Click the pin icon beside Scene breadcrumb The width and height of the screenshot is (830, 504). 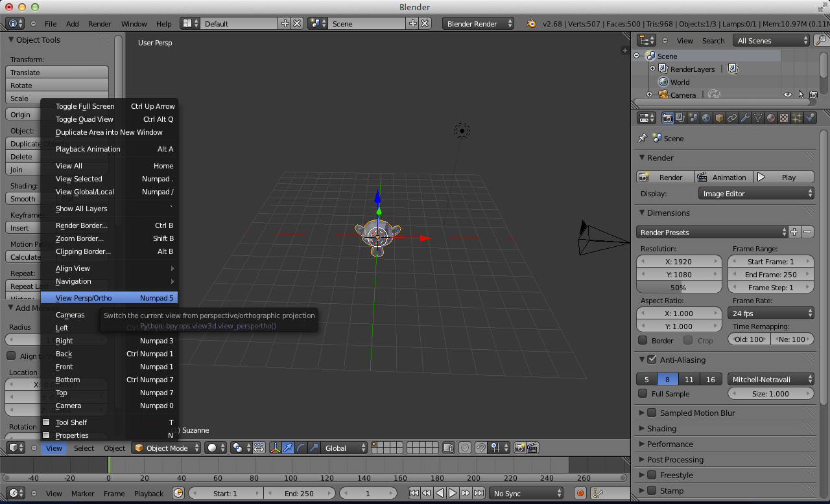(643, 138)
